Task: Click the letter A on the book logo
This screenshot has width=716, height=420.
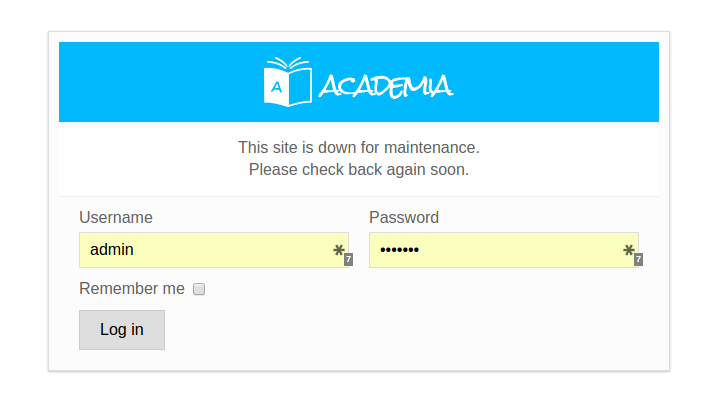Action: 277,88
